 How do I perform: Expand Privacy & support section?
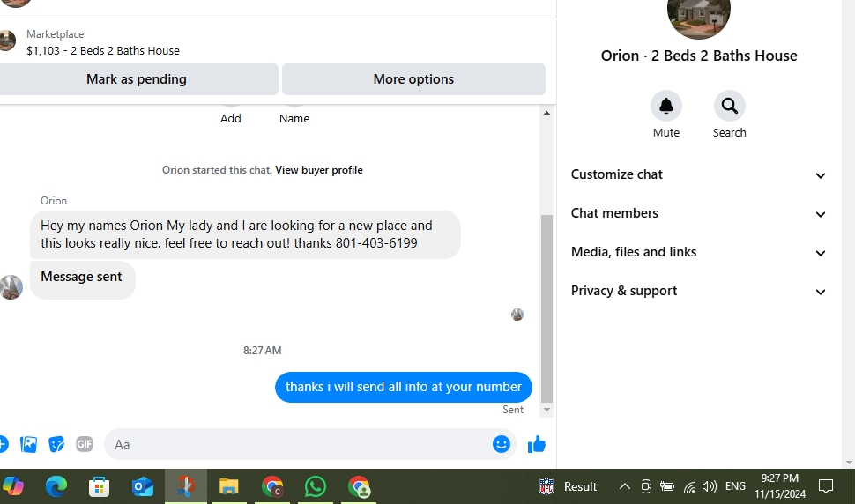[x=698, y=291]
